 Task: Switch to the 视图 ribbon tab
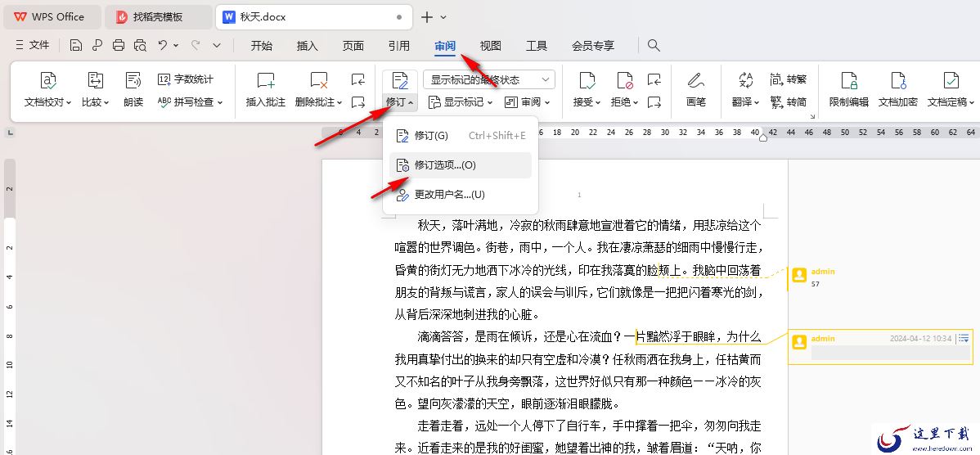click(491, 45)
